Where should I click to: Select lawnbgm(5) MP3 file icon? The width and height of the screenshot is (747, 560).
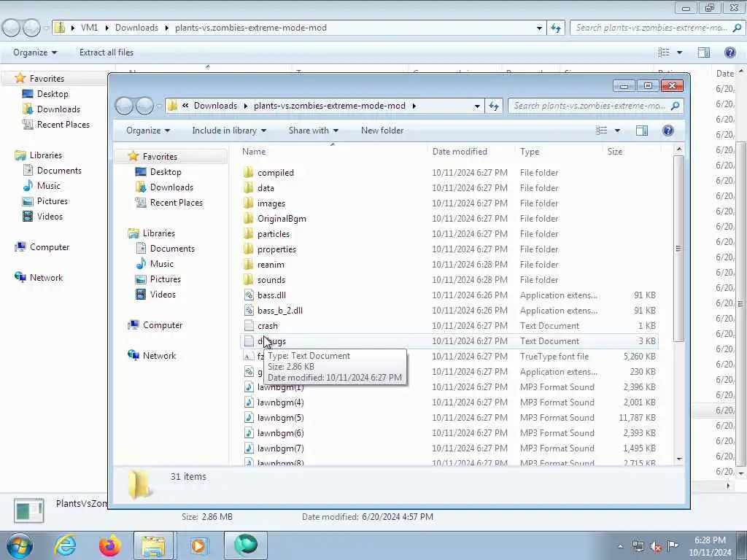tap(249, 417)
